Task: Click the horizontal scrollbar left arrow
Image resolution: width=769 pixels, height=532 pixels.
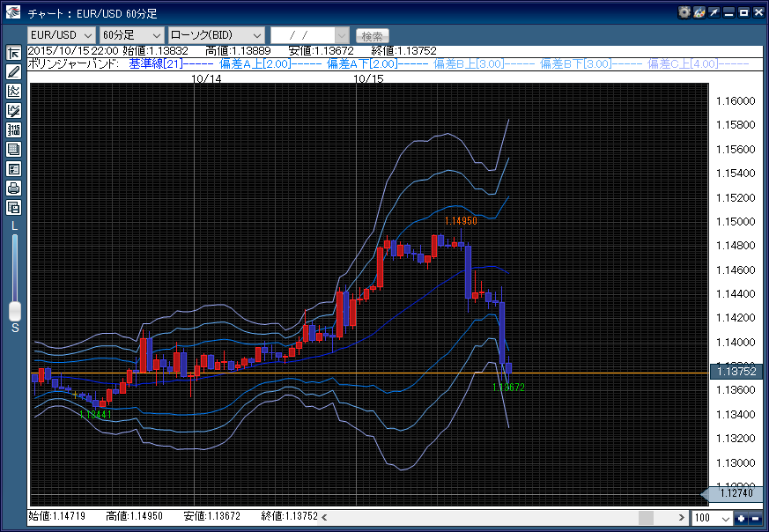Action: [324, 517]
